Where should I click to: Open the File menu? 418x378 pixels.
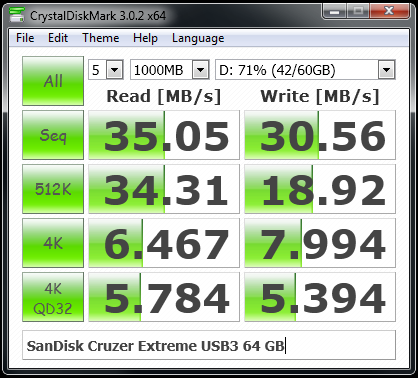point(25,38)
